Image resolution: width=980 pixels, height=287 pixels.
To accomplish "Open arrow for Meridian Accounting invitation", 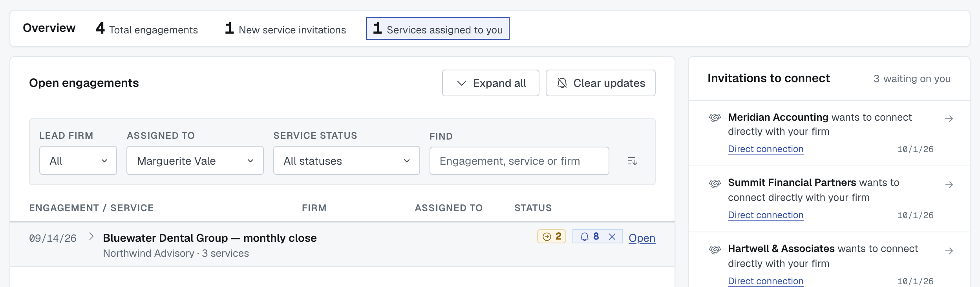I will pos(949,119).
